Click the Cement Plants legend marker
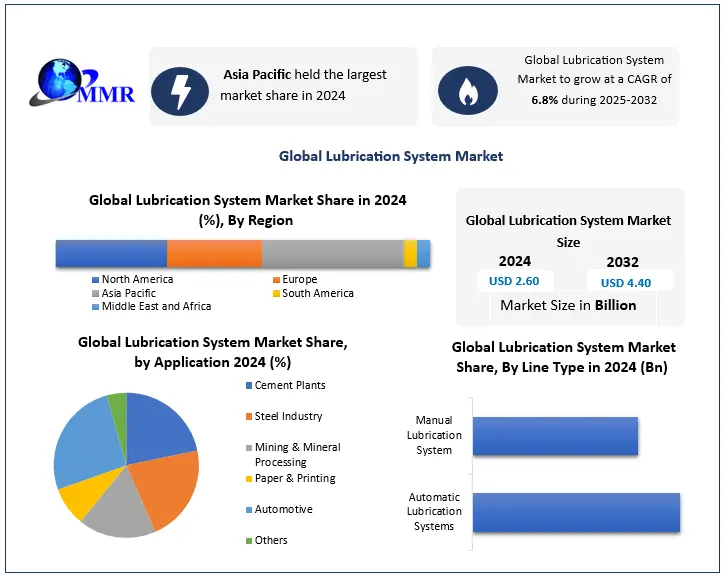The image size is (723, 576). pos(247,385)
